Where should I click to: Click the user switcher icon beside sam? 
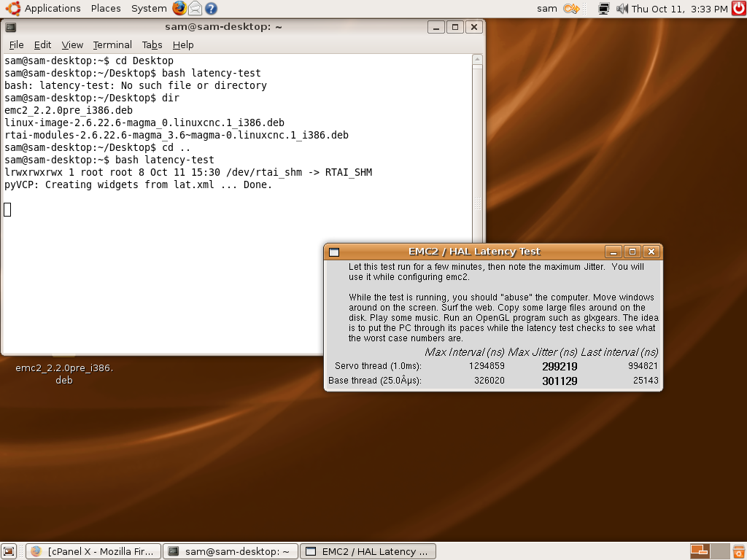coord(571,9)
